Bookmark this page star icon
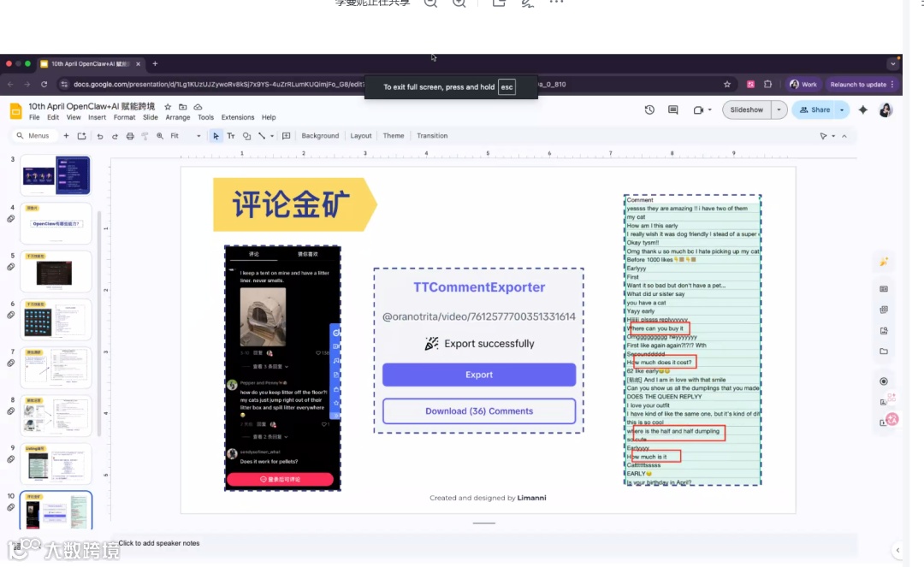Screen dimensions: 924x567 727,84
